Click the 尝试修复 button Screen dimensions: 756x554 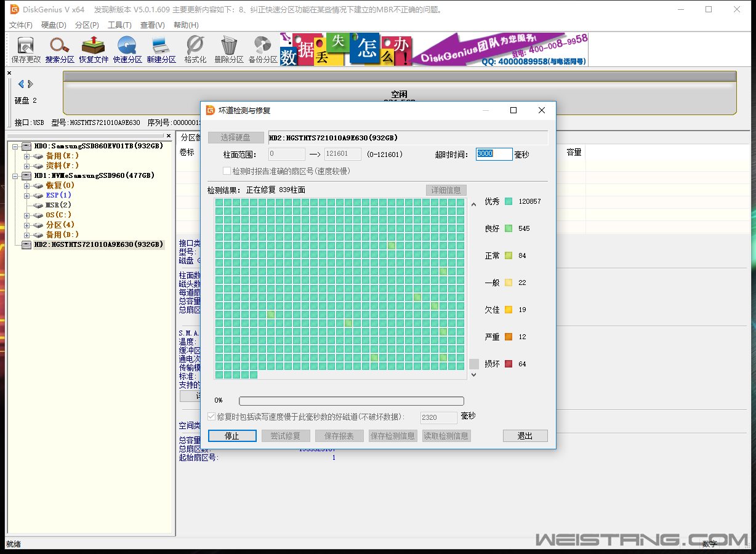[285, 436]
